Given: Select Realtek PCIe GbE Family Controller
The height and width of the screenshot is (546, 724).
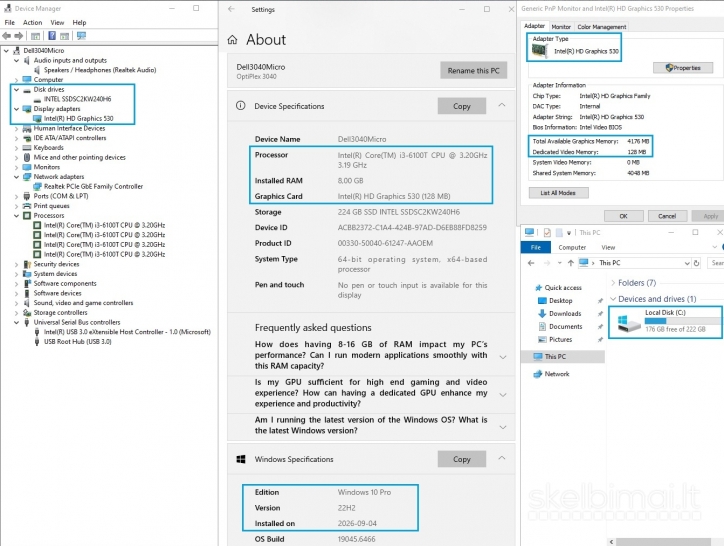Looking at the screenshot, I should point(93,186).
